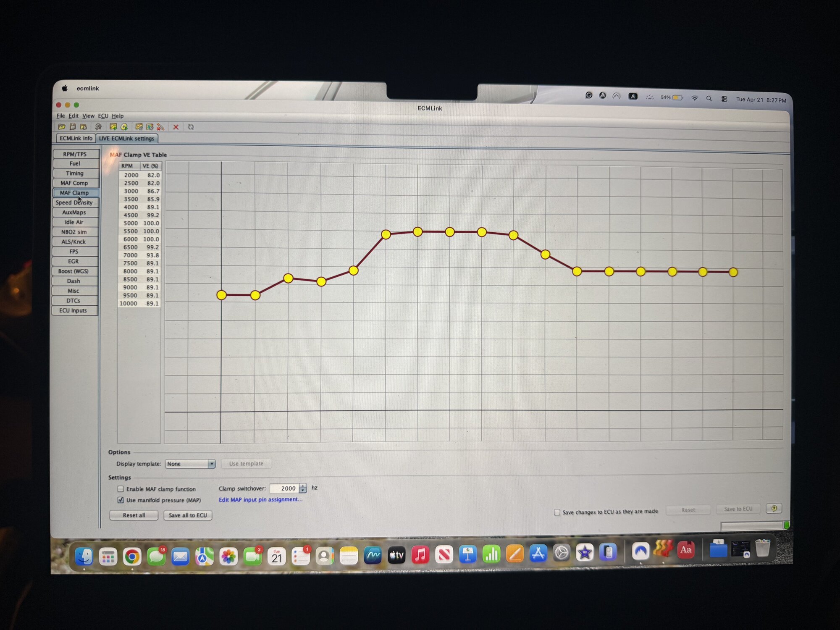Viewport: 840px width, 630px height.
Task: Select the VE cell for 3000 RPM
Action: point(151,191)
